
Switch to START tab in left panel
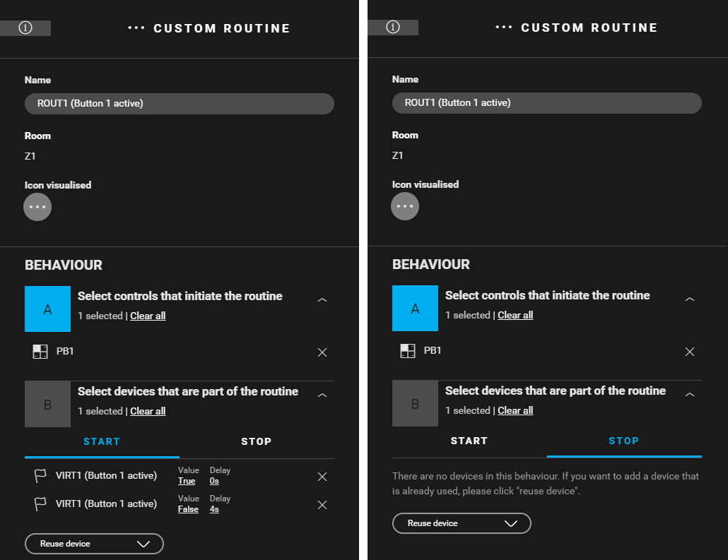102,441
